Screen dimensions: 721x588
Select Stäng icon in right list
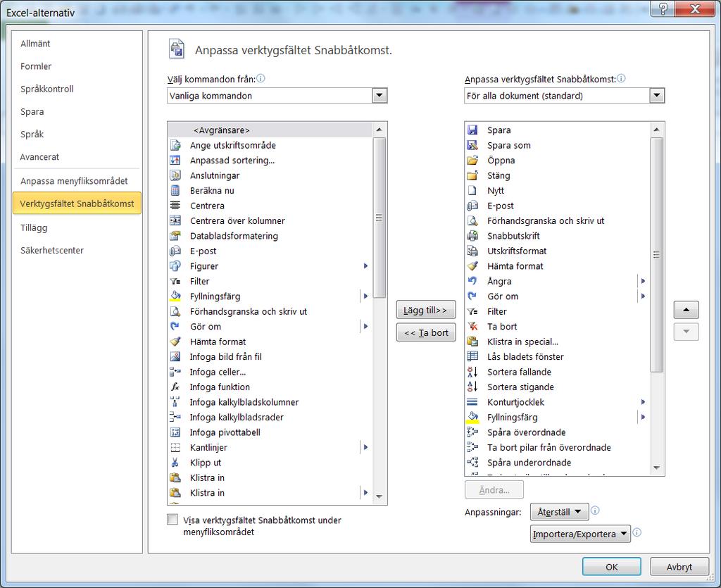[472, 175]
